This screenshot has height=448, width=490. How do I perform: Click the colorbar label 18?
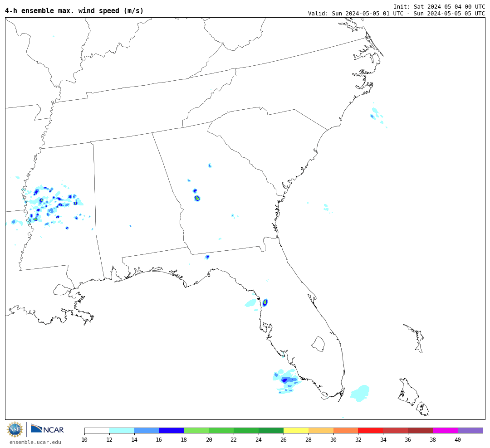[184, 439]
